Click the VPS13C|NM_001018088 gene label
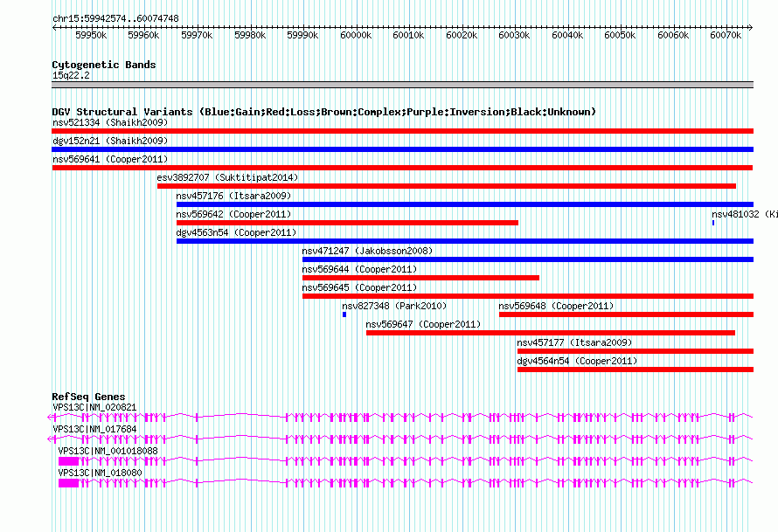The height and width of the screenshot is (532, 778). (x=108, y=451)
